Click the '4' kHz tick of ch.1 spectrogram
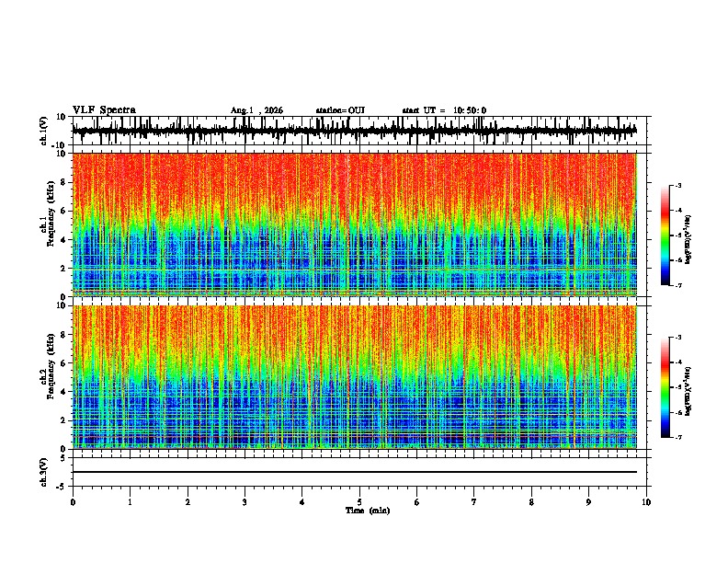728x563 pixels. point(63,240)
